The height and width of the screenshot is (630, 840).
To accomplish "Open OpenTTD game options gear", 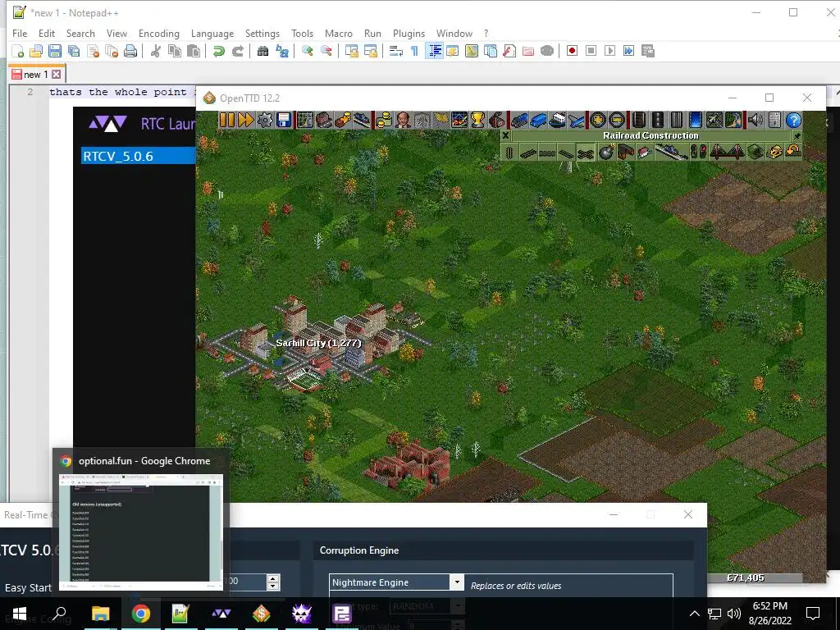I will coord(265,120).
